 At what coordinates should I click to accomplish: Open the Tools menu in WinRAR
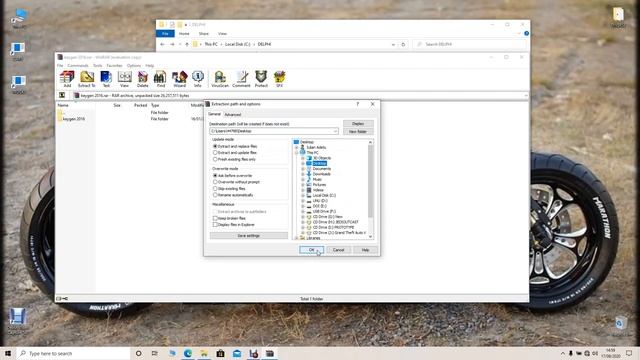point(98,65)
